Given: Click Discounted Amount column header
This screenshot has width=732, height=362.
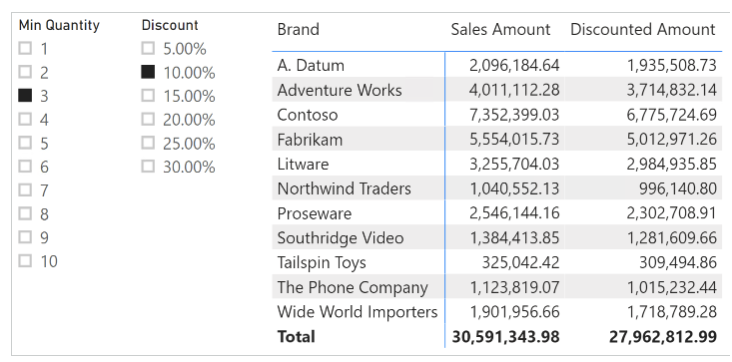Looking at the screenshot, I should click(x=643, y=29).
